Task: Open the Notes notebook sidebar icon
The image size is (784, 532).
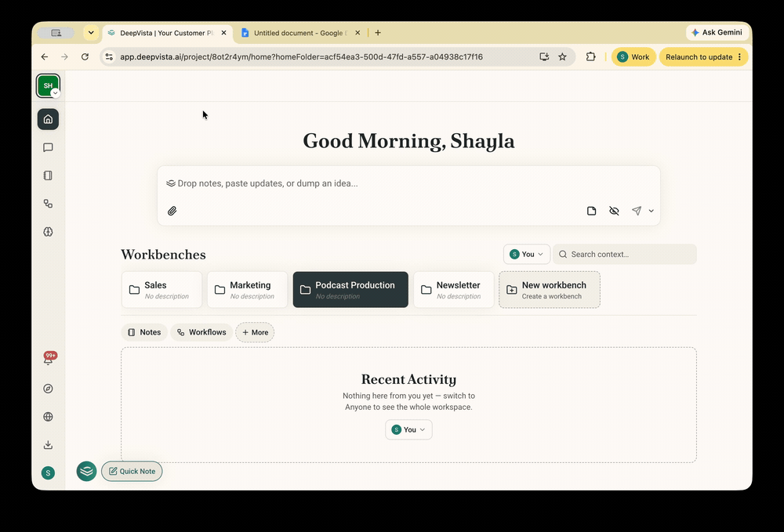Action: 48,176
